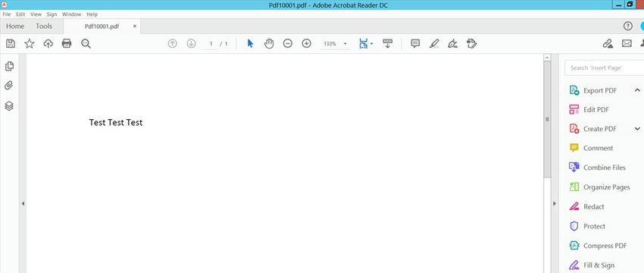
Task: Click the Save file icon
Action: [x=11, y=43]
